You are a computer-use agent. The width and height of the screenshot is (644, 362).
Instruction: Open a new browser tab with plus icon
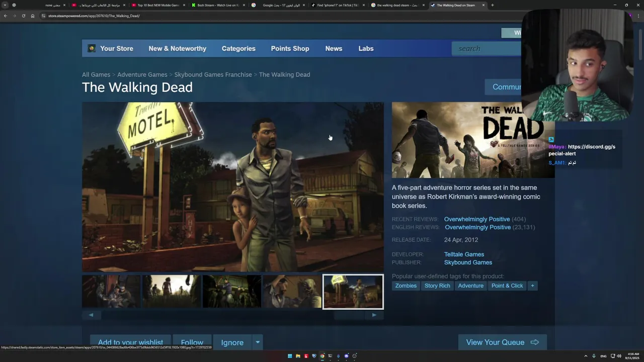click(x=492, y=5)
